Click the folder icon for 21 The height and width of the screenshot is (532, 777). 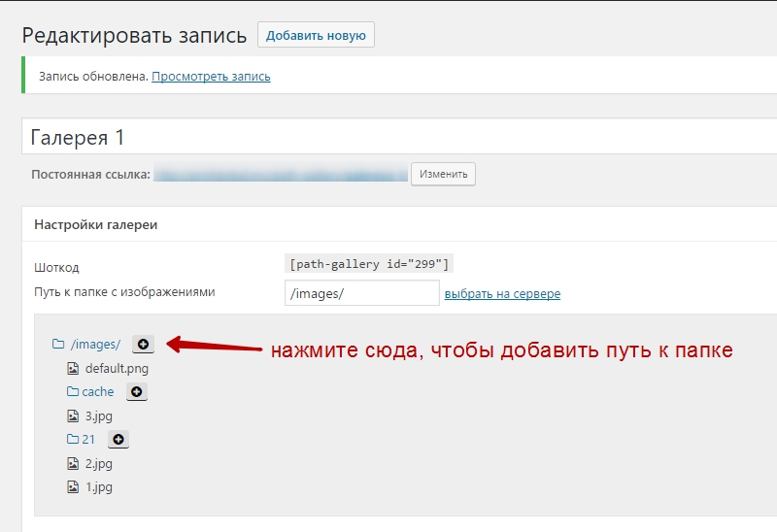coord(73,439)
